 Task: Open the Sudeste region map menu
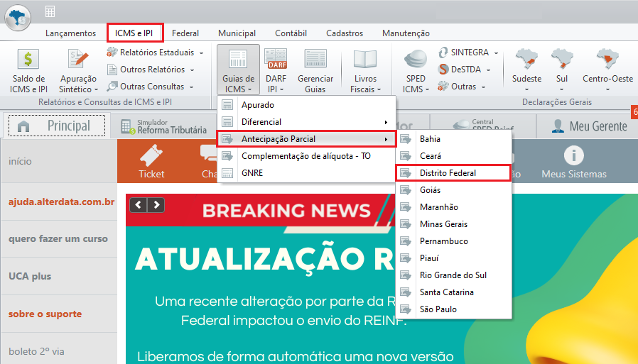(x=526, y=70)
